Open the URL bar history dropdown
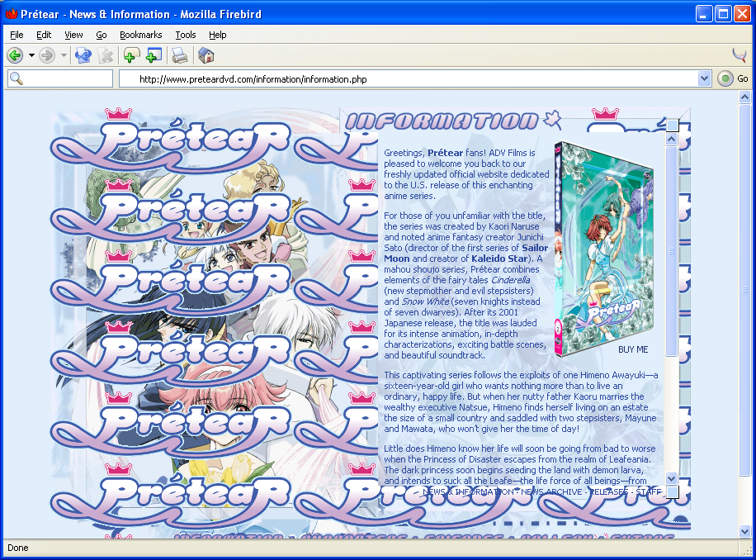Screen dimensions: 756x560 point(704,79)
